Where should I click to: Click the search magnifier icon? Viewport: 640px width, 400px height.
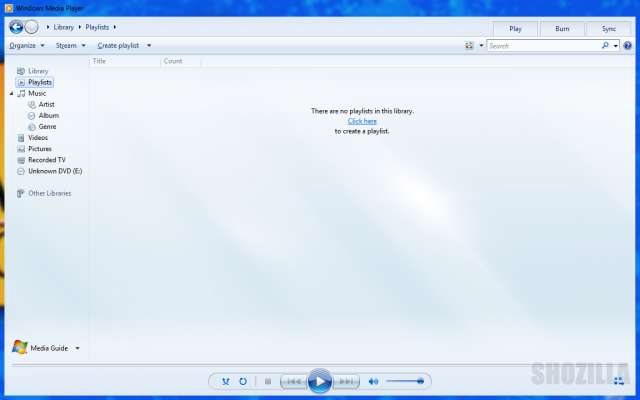tap(605, 46)
